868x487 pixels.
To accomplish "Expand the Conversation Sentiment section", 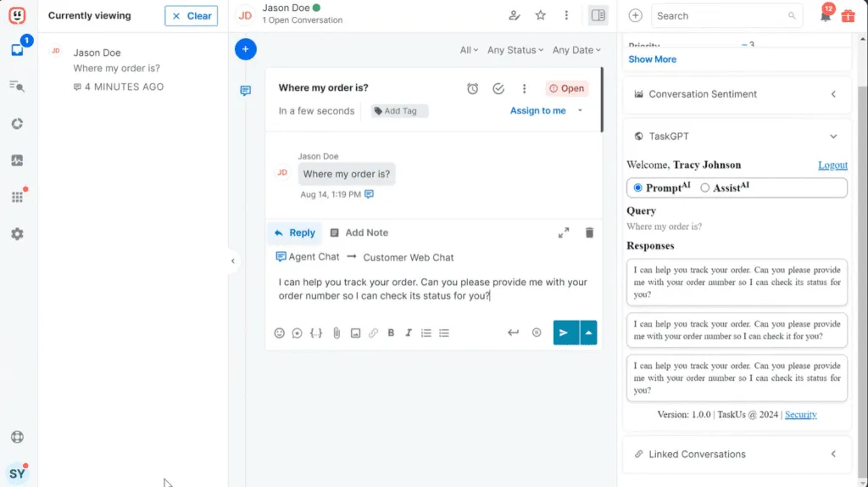I will [833, 94].
